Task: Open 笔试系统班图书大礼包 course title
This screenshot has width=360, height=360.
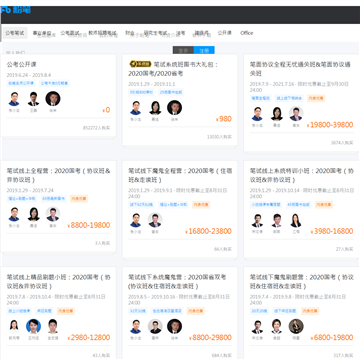Action: pyautogui.click(x=173, y=69)
